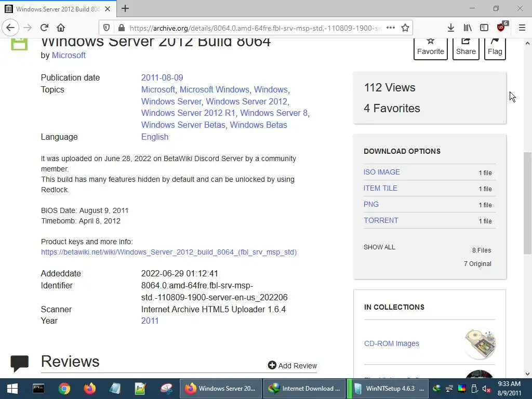Image resolution: width=532 pixels, height=399 pixels.
Task: Select the English language link
Action: 155,137
